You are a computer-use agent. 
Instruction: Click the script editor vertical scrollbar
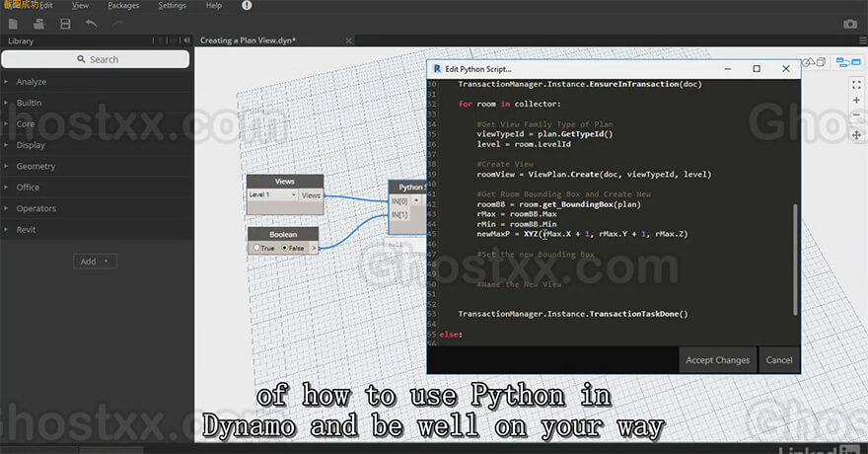(x=795, y=260)
